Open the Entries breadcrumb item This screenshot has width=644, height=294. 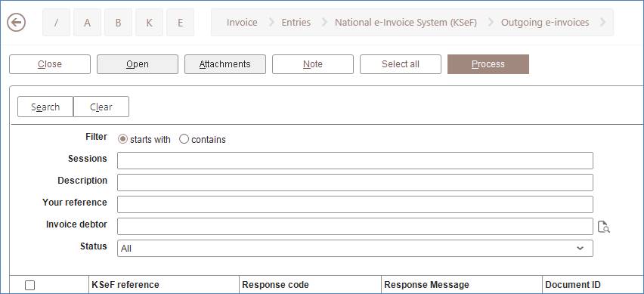[x=296, y=23]
